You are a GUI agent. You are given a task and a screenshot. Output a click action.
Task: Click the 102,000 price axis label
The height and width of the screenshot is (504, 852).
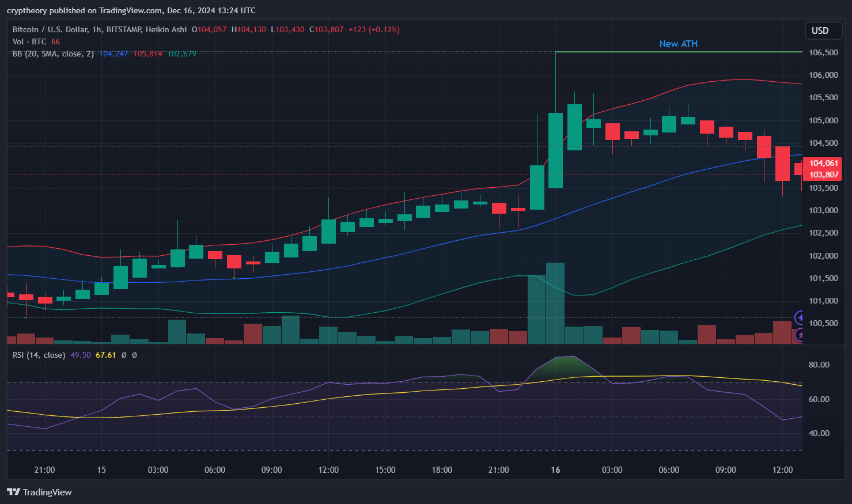click(823, 256)
